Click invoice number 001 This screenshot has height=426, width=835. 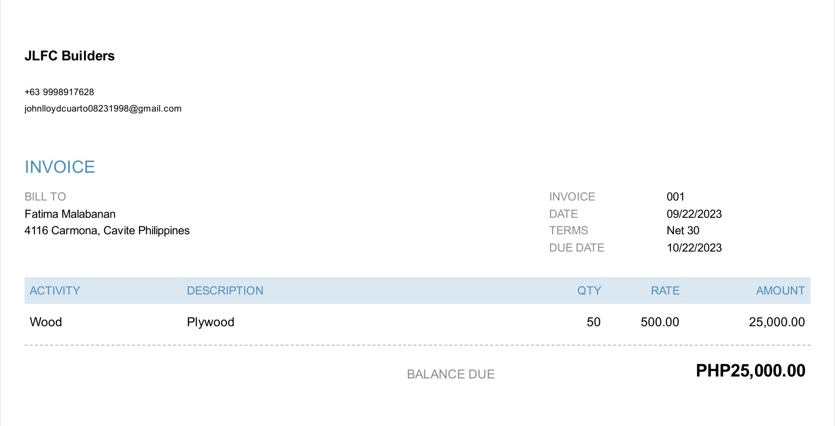[675, 196]
